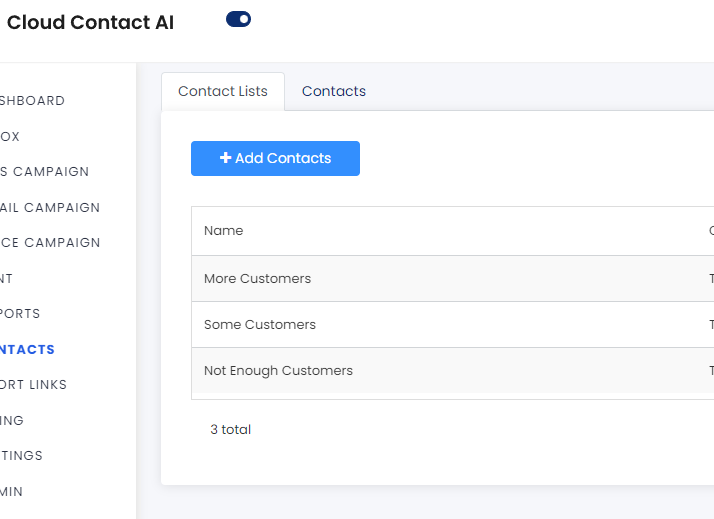Select SMS Campaign in the sidebar

click(44, 172)
